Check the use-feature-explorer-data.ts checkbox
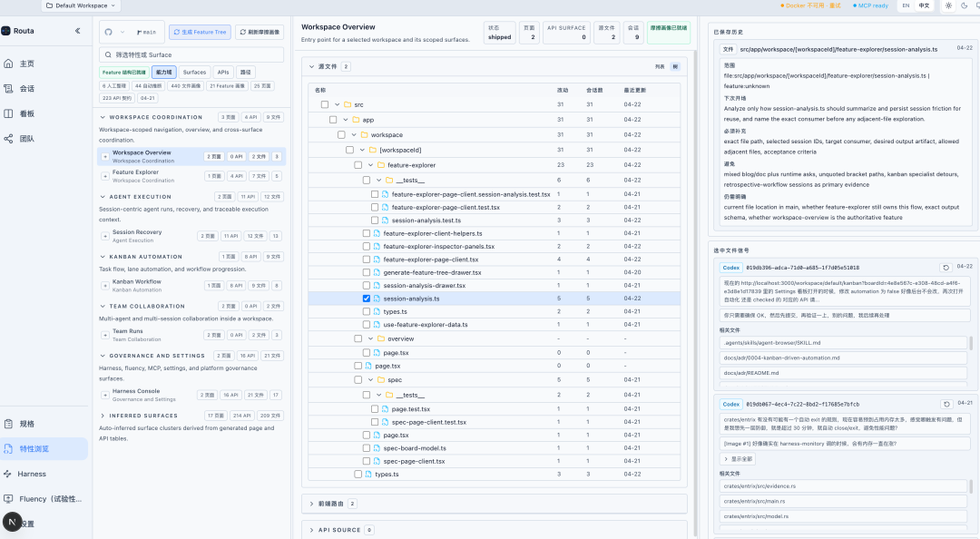The image size is (980, 539). [367, 325]
